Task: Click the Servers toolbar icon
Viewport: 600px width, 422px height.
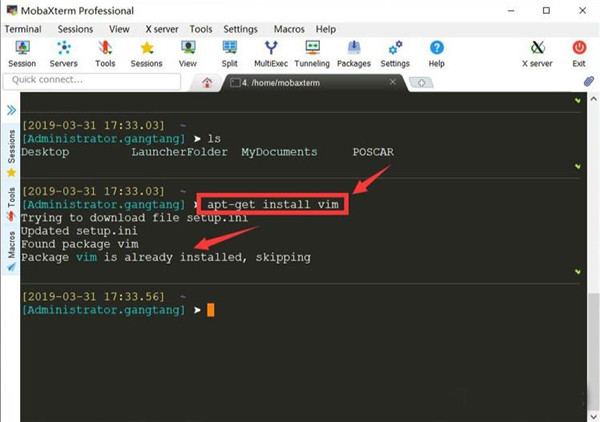Action: tap(64, 54)
